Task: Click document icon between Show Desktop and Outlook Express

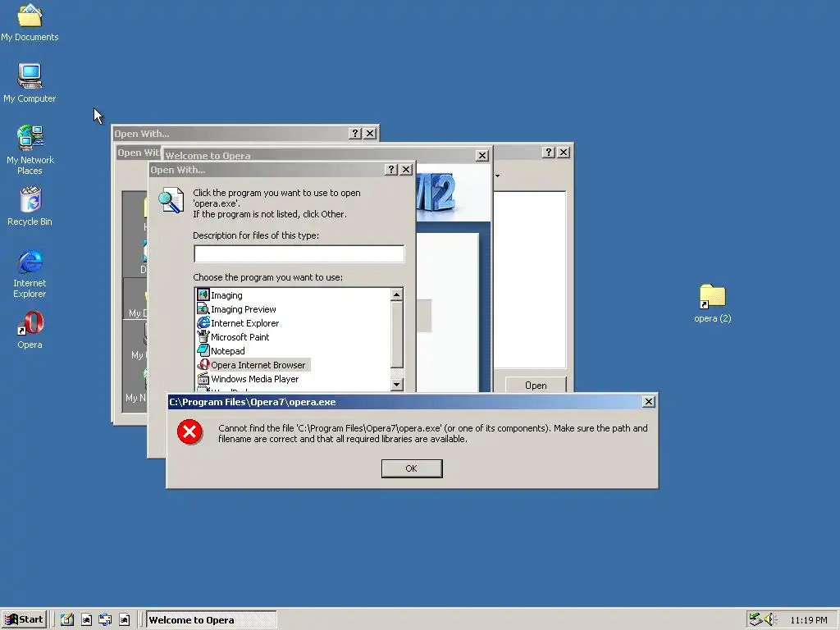Action: 86,620
